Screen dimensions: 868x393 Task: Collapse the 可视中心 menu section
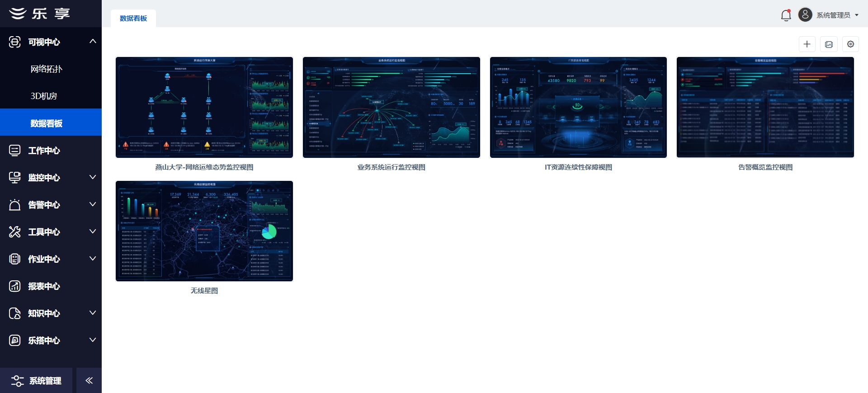(x=93, y=42)
